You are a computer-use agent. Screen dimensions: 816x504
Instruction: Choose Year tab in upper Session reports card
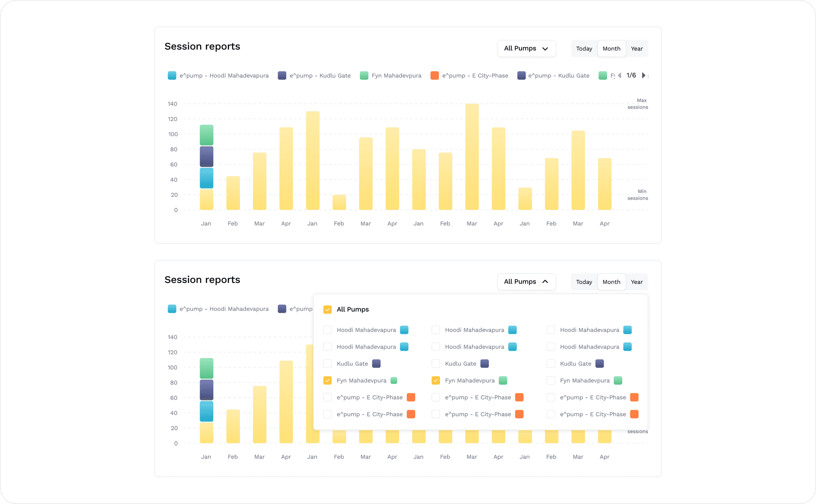click(x=637, y=49)
